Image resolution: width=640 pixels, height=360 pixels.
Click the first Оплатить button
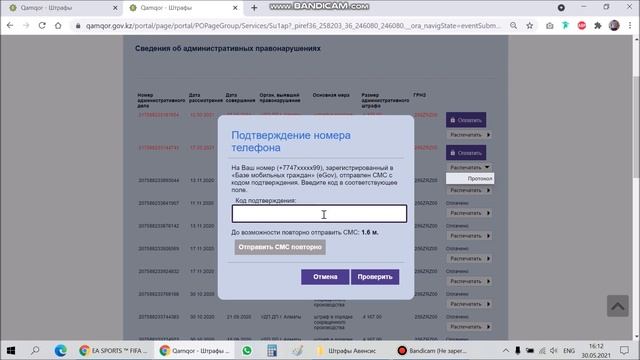(x=466, y=120)
